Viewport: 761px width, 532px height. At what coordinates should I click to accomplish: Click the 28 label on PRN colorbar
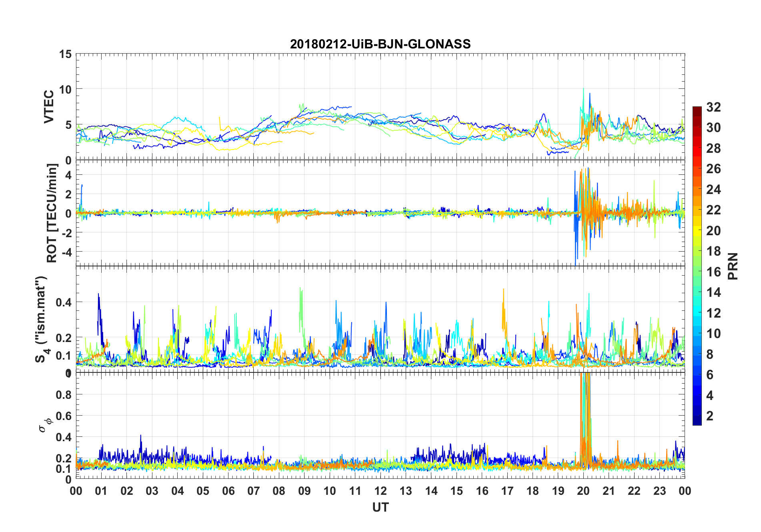tap(714, 148)
